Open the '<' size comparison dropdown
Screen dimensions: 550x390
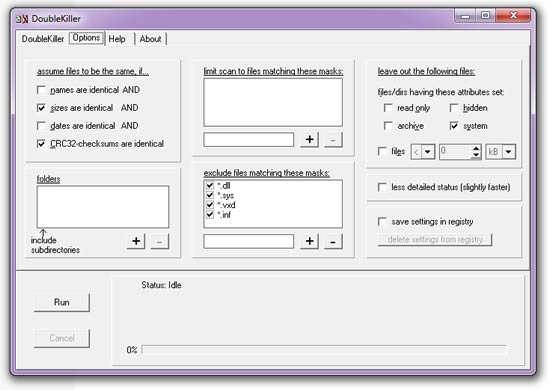point(428,152)
